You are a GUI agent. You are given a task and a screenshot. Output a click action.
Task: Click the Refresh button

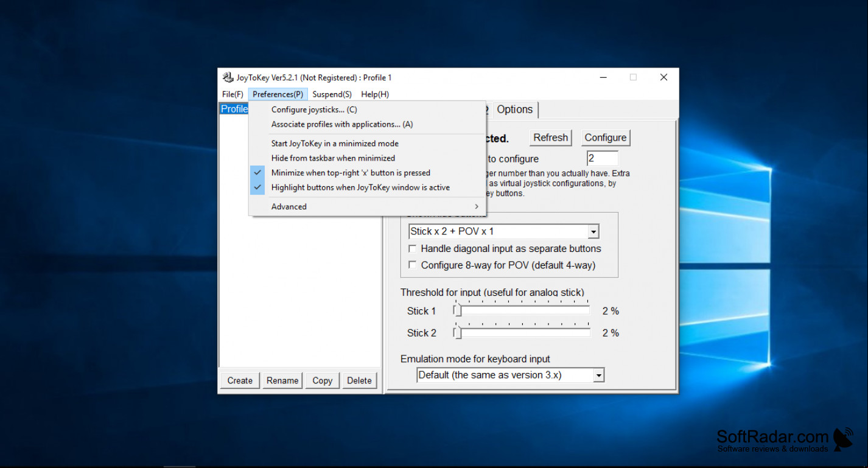[551, 138]
